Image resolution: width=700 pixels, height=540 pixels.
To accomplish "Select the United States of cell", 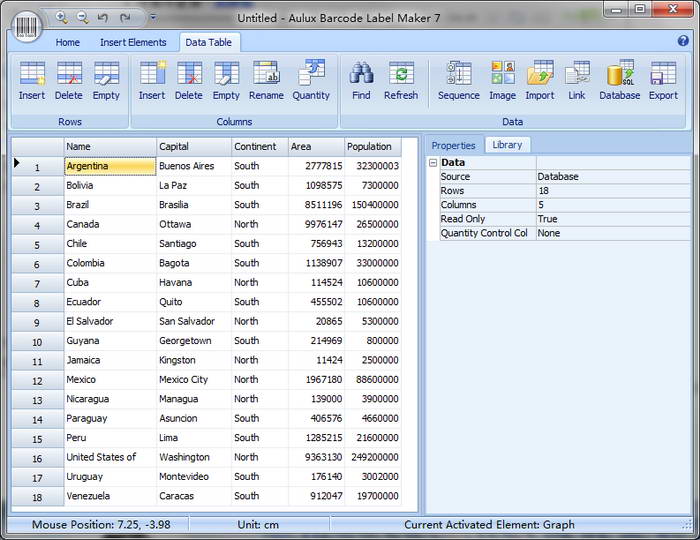I will click(110, 457).
